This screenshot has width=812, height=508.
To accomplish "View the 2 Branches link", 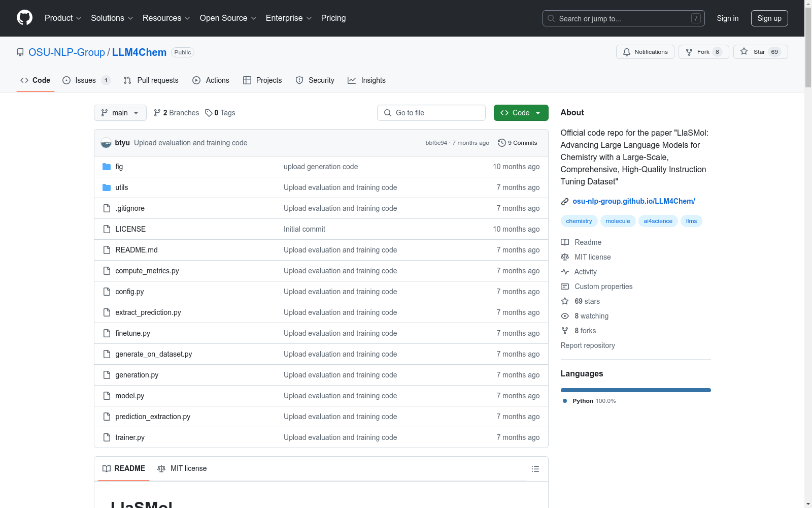I will click(x=177, y=113).
